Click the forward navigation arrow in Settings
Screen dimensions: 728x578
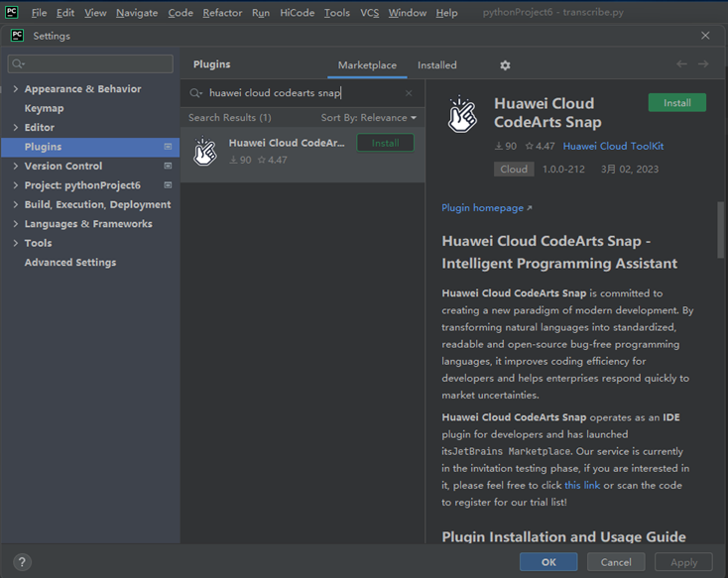coord(703,64)
